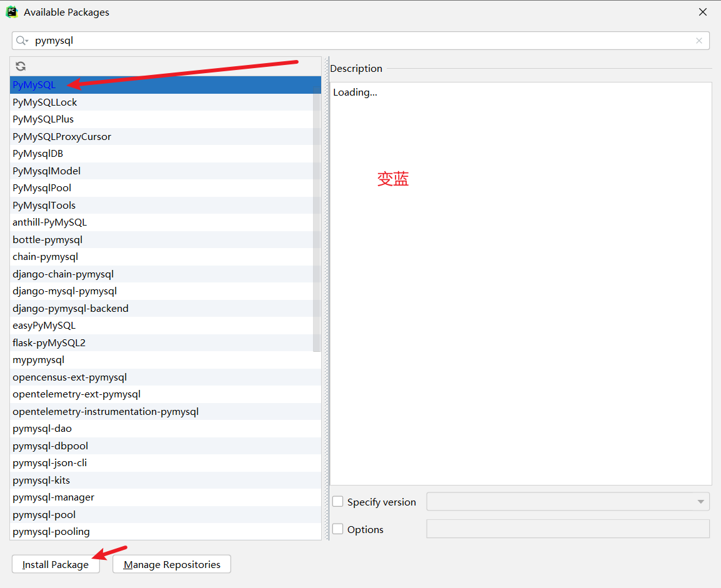
Task: Select the pymysql-dbpool package
Action: [166, 446]
